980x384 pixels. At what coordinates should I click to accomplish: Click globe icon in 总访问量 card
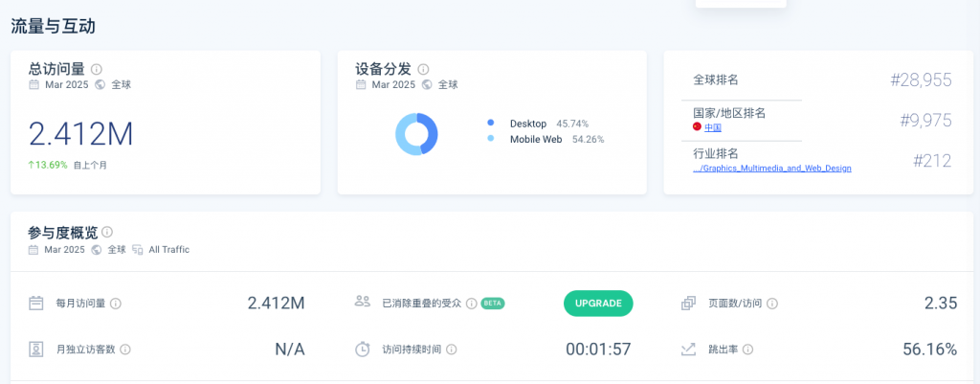(100, 85)
